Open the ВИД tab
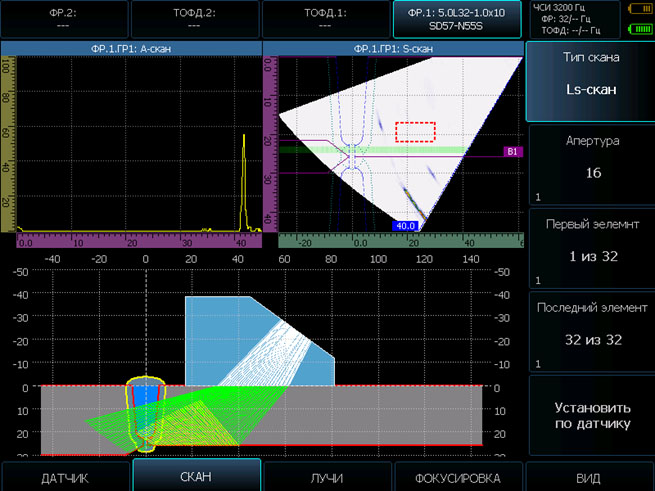Screen dimensions: 655x491 click(x=589, y=476)
